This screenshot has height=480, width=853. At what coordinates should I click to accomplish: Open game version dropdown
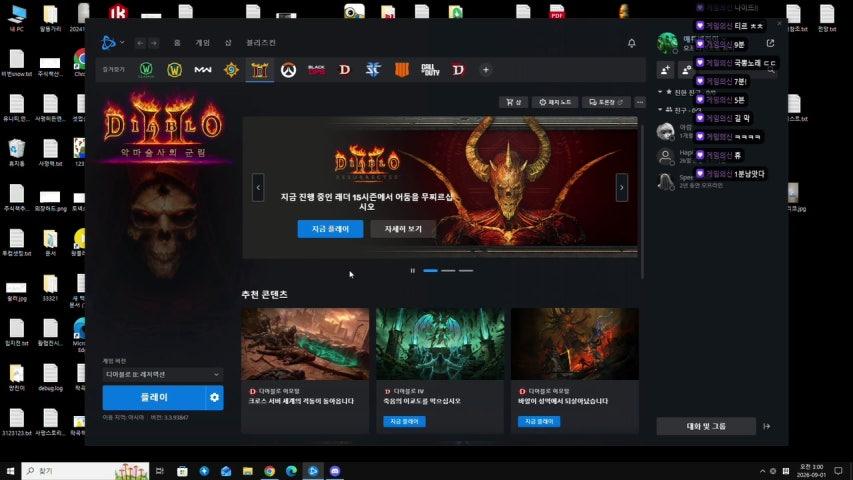click(x=163, y=374)
